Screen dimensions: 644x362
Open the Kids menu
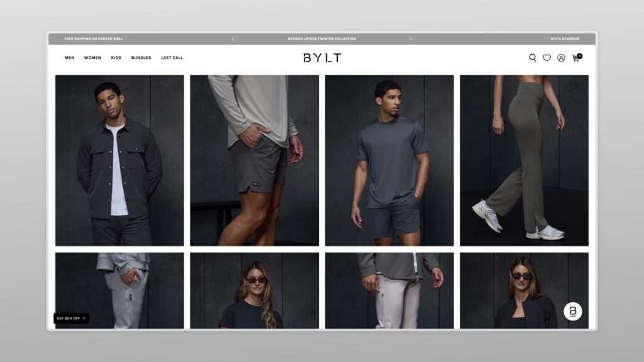pyautogui.click(x=116, y=58)
